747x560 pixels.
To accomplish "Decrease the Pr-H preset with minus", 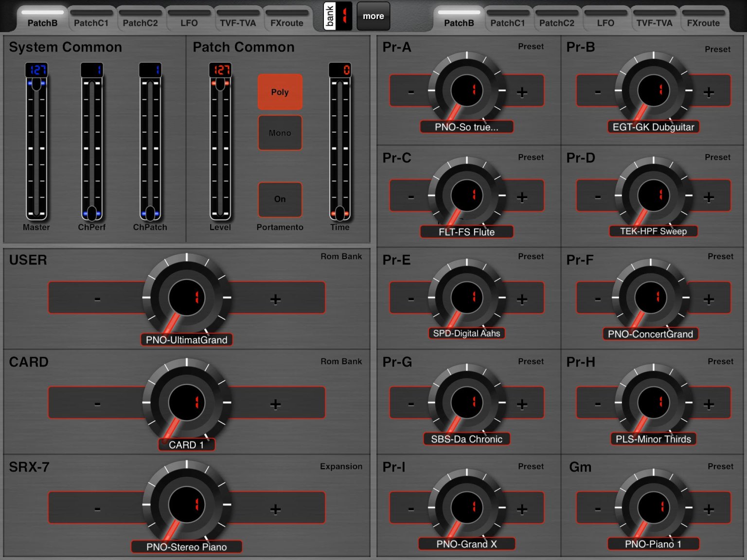I will 598,403.
